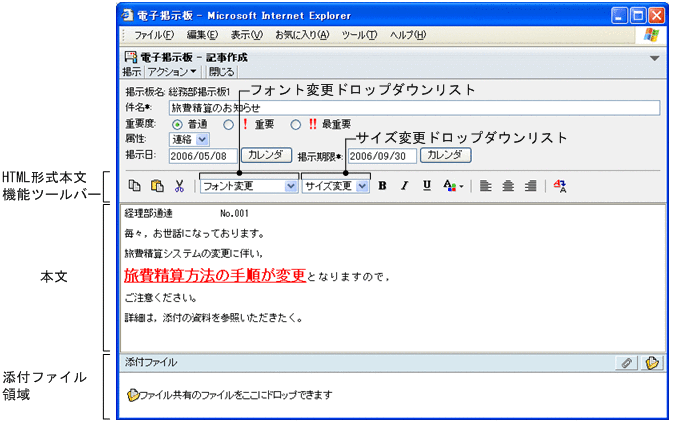Click the bulletin board page icon in header
This screenshot has width=673, height=423.
(130, 57)
